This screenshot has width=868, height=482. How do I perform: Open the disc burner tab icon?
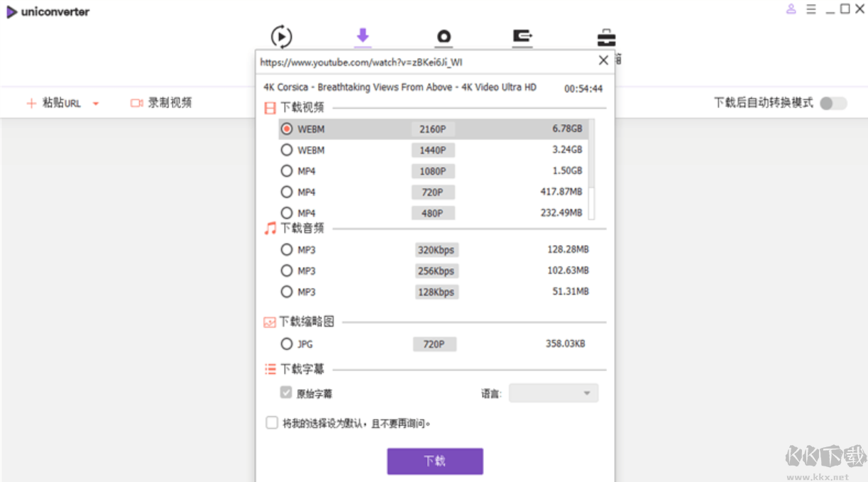pos(444,37)
